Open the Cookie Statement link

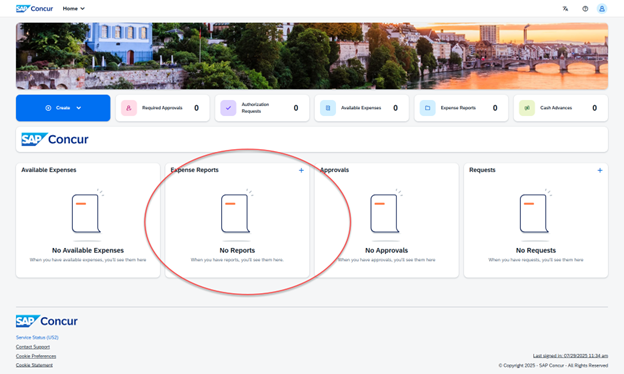tap(34, 365)
